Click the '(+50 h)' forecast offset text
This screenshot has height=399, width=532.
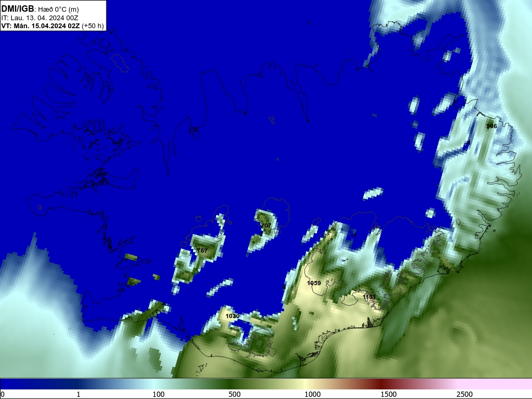click(x=93, y=26)
